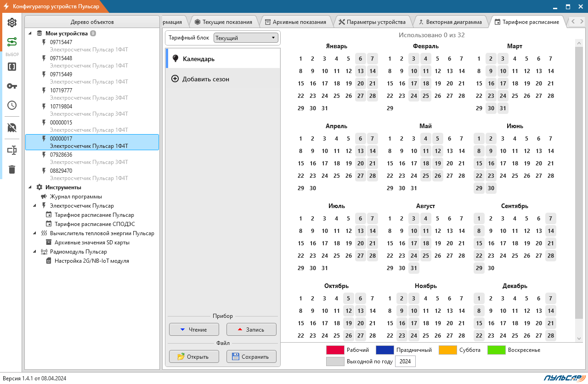Click the balloon icon next to Календарь
Image resolution: width=588 pixels, height=384 pixels.
pyautogui.click(x=175, y=59)
